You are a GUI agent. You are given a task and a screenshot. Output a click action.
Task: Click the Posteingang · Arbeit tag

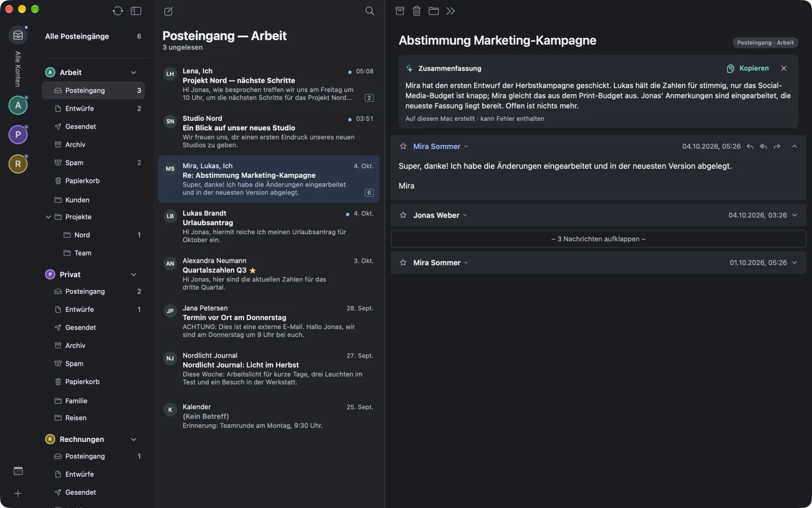(x=765, y=43)
